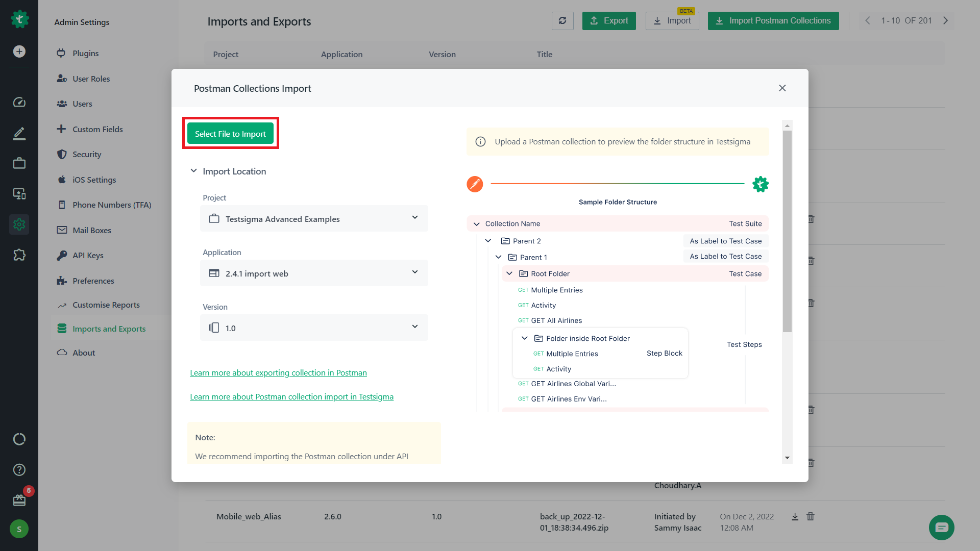This screenshot has width=980, height=551.
Task: Click the Testsigma green gear logo in preview
Action: [x=761, y=184]
